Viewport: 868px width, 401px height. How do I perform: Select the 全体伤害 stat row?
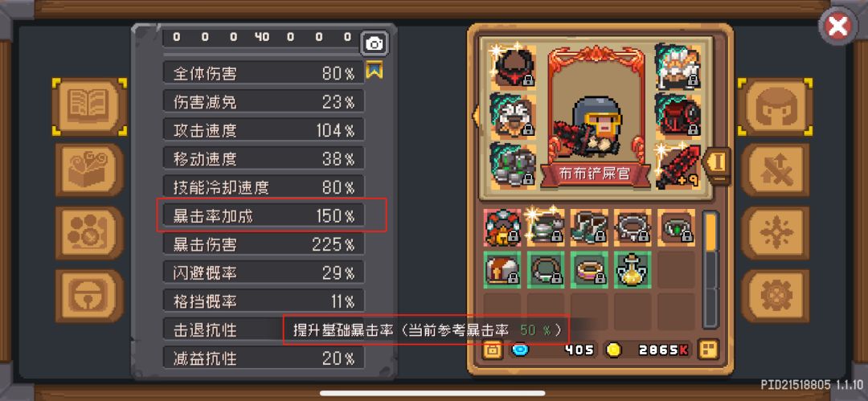264,72
